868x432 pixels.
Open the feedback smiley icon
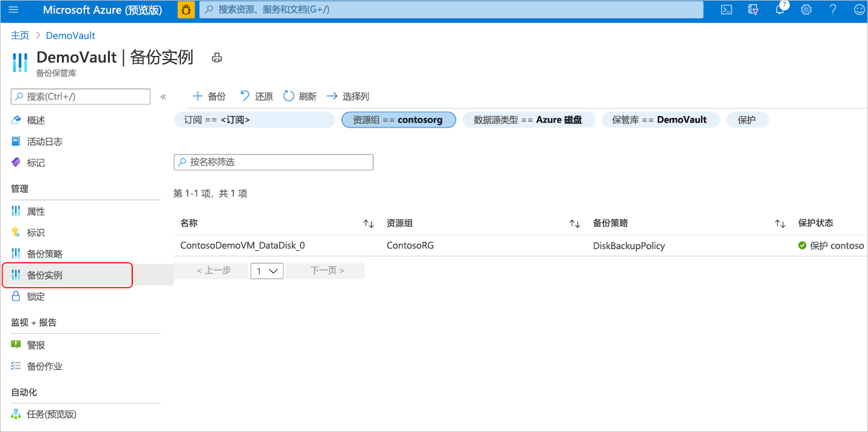click(859, 10)
